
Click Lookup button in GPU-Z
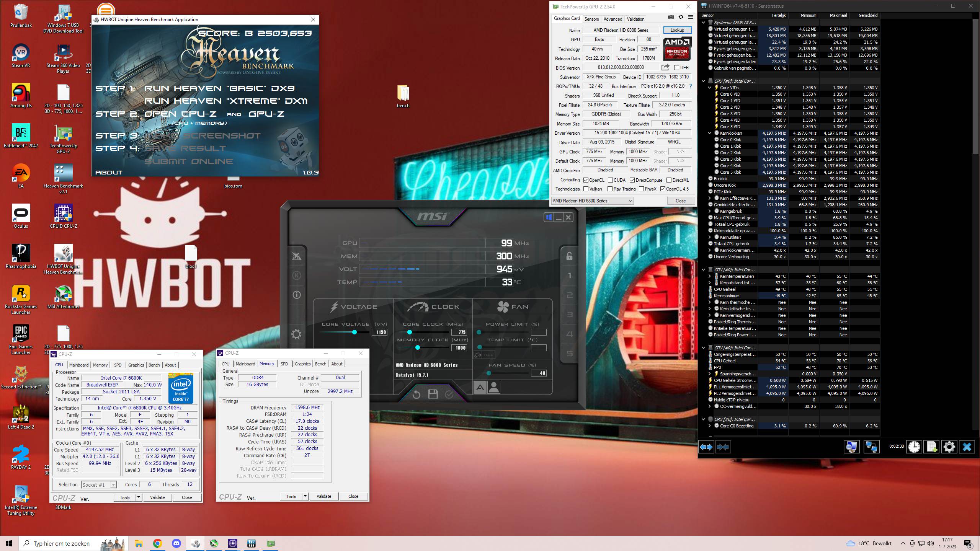(677, 30)
